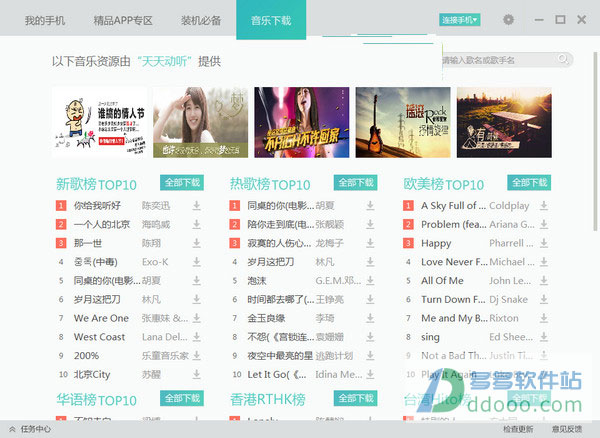Download Turn Down For What
This screenshot has width=600, height=438.
pos(544,300)
